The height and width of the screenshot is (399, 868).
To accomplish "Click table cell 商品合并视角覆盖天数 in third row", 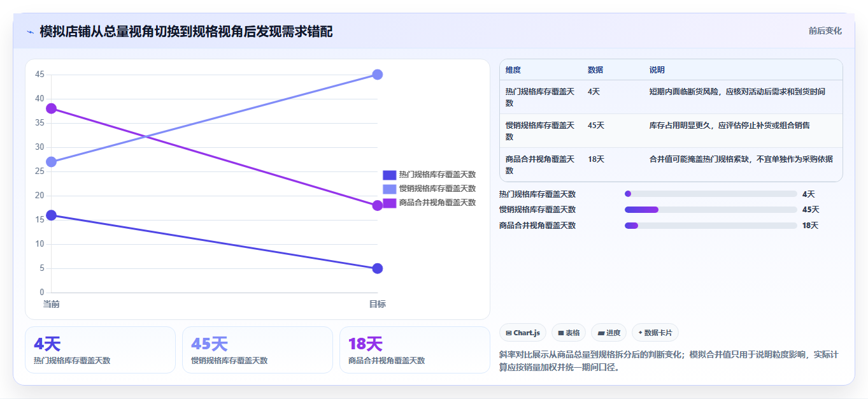I will tap(540, 164).
